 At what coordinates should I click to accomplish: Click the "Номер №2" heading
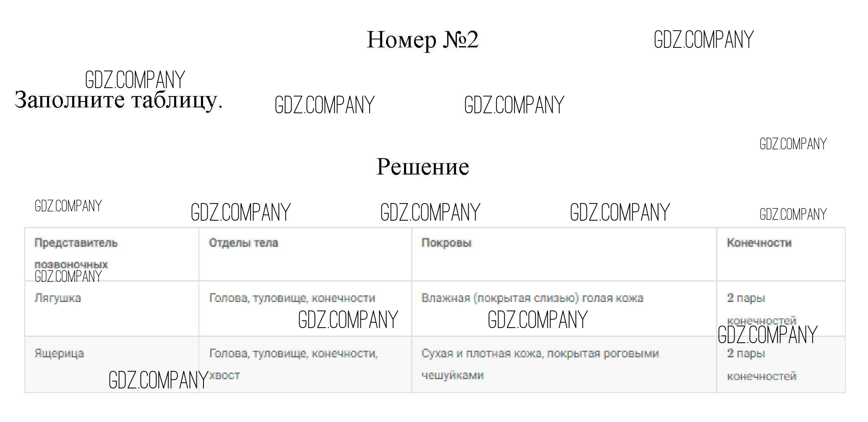tap(422, 40)
